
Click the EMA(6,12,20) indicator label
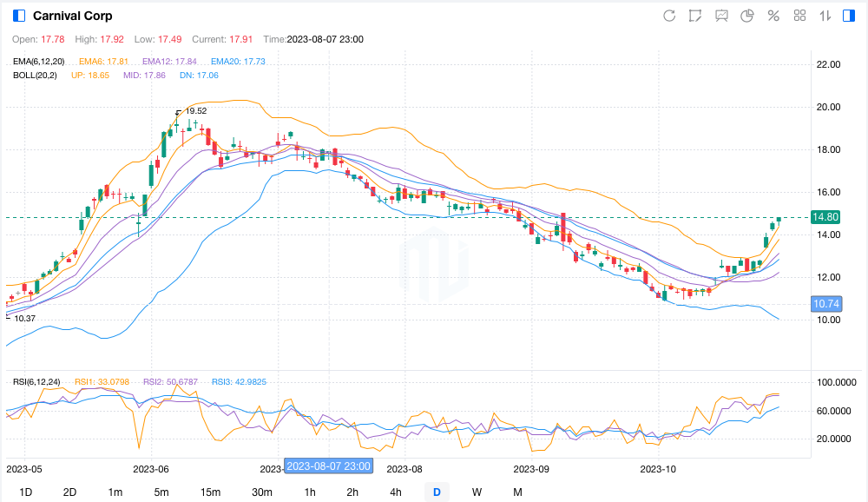[38, 62]
